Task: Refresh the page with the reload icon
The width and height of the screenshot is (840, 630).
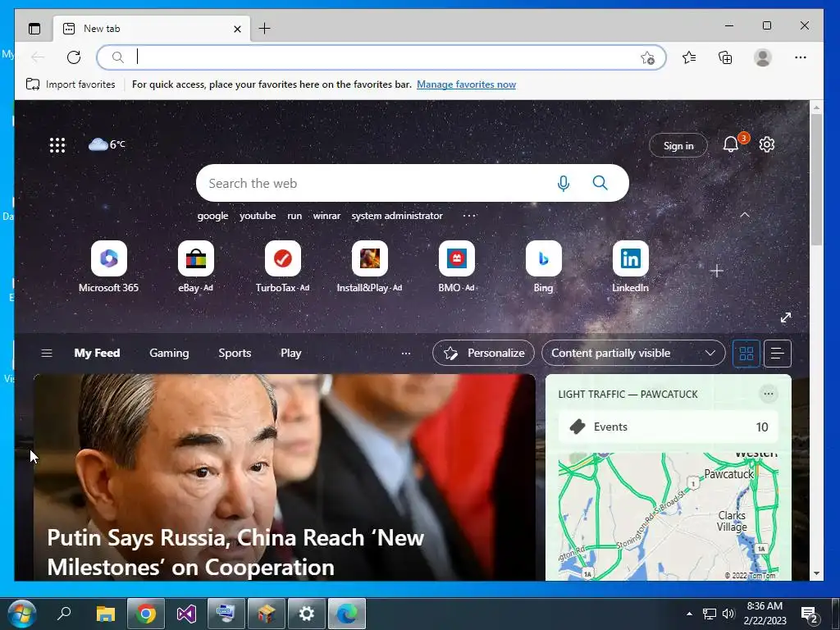Action: point(74,57)
